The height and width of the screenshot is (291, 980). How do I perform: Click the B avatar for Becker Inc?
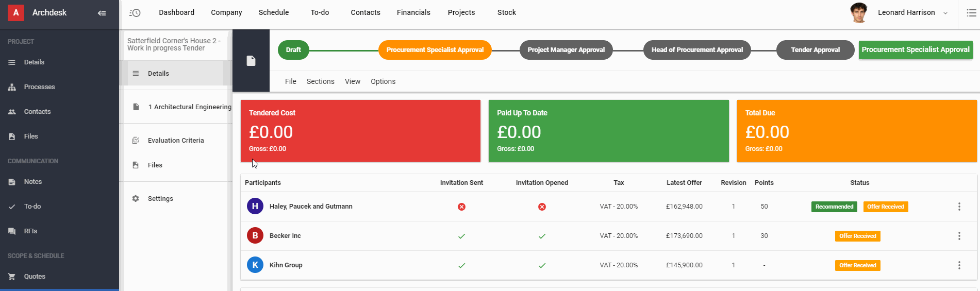click(x=255, y=235)
